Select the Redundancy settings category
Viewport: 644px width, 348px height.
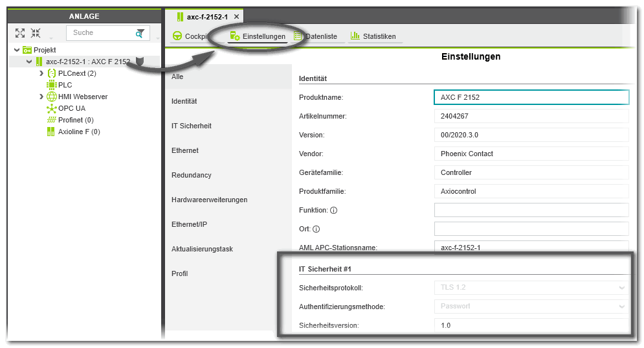(x=228, y=175)
